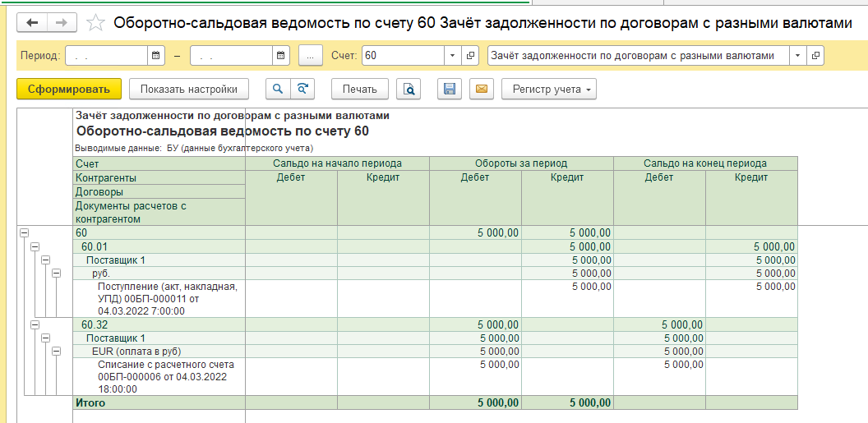
Task: Click the Счет input field with 60
Action: point(404,55)
